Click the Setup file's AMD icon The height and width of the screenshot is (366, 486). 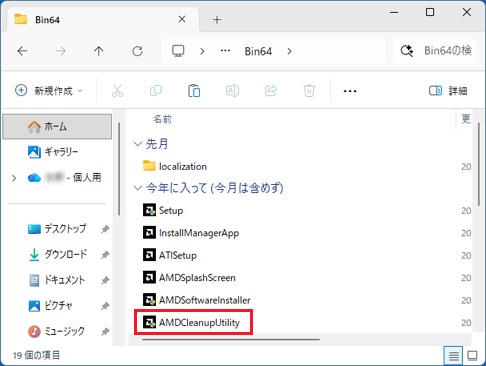(x=149, y=210)
